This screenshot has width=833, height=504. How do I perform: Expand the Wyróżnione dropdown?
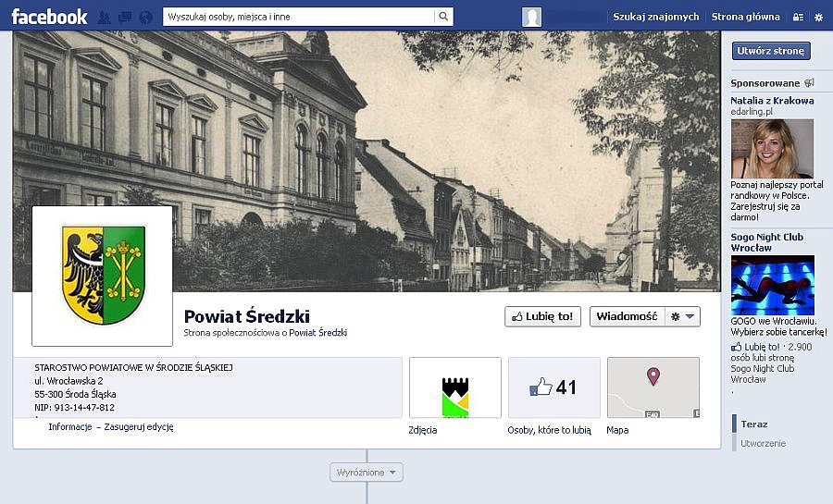tap(366, 473)
